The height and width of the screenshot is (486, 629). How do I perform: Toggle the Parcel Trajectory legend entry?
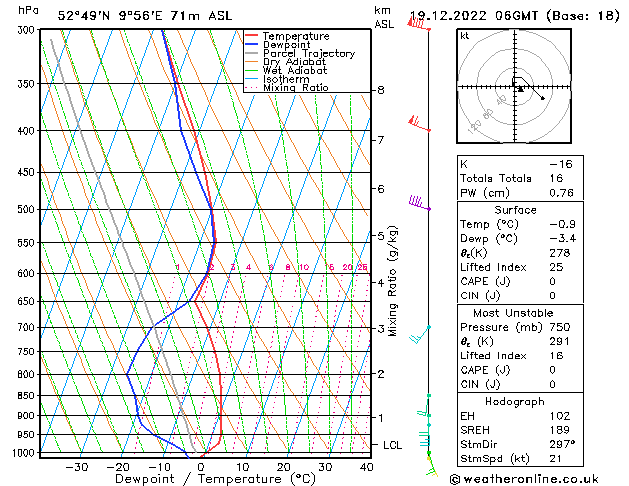coord(308,54)
